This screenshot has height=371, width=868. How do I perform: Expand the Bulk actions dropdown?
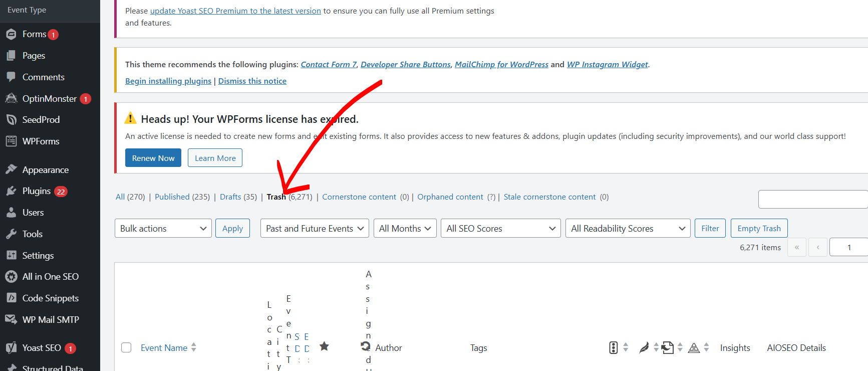163,228
